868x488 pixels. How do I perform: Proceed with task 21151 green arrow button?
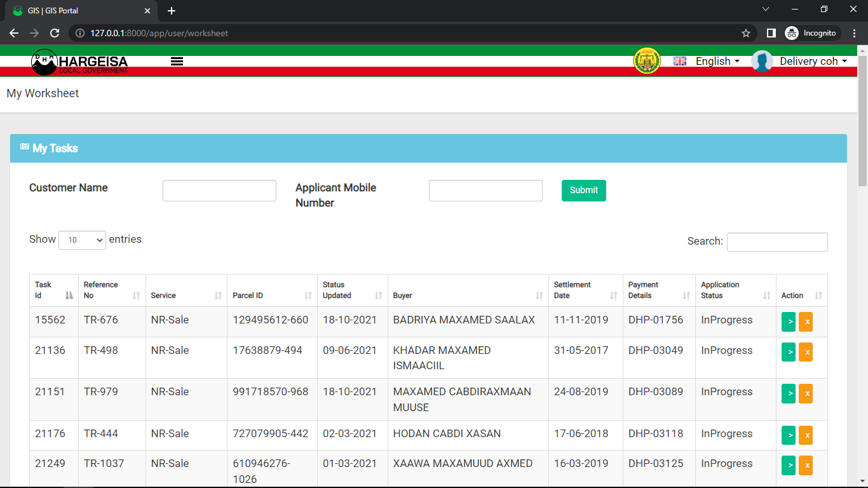[x=789, y=393]
